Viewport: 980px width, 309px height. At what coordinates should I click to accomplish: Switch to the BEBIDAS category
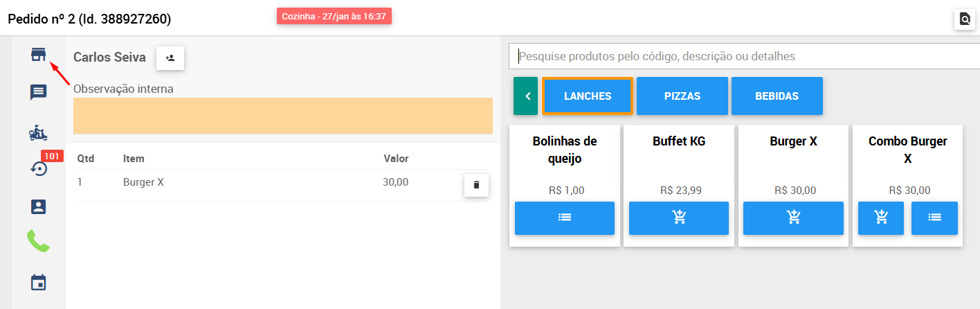tap(777, 96)
